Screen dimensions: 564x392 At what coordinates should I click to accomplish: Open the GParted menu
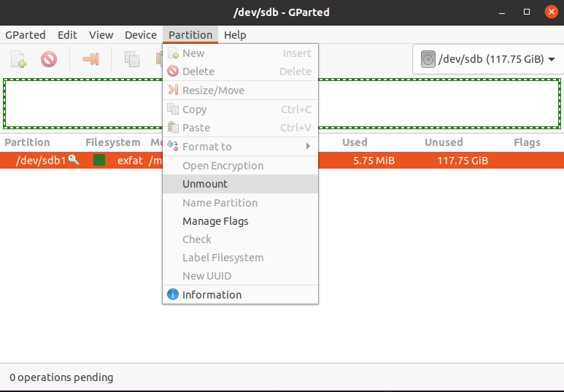[x=26, y=35]
